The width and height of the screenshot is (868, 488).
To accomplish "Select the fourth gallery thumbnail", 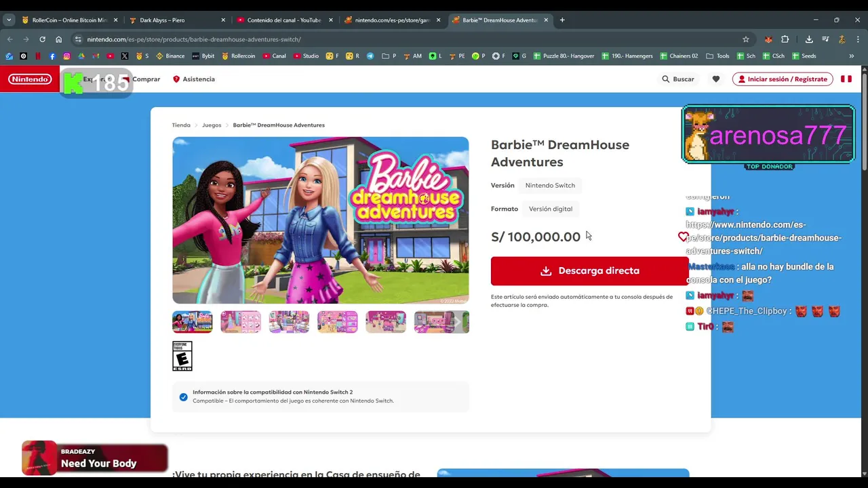I will pyautogui.click(x=338, y=322).
